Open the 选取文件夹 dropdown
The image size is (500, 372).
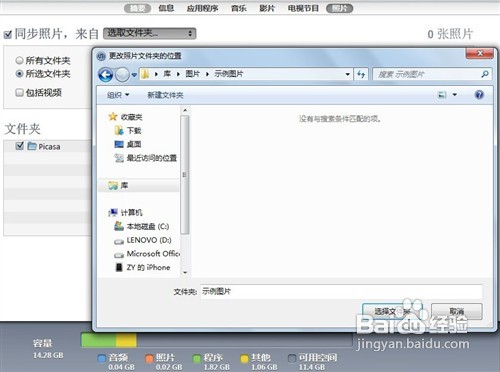pos(149,33)
